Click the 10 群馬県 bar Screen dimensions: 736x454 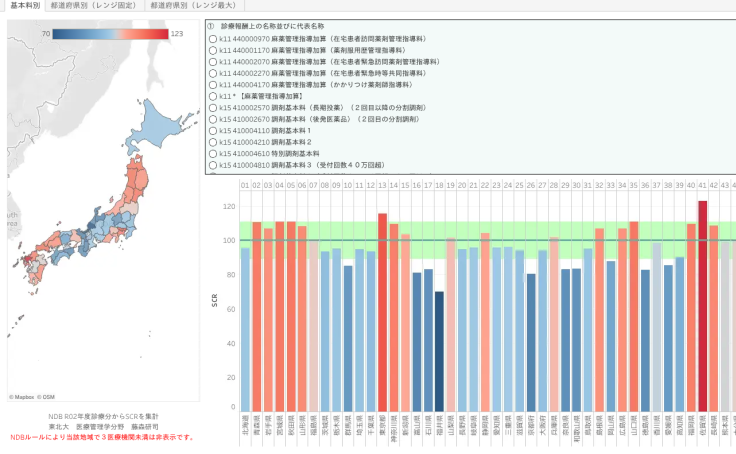348,339
